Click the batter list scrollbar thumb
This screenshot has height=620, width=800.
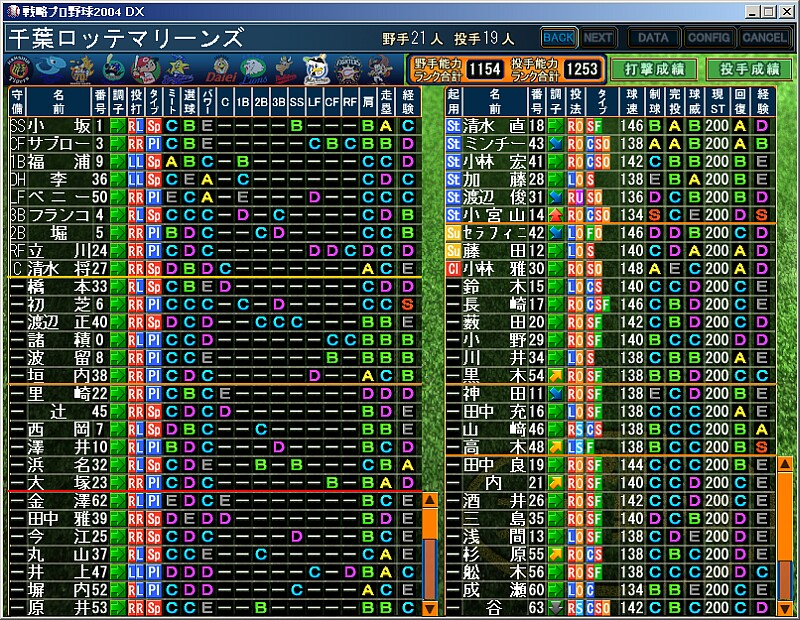[x=430, y=526]
